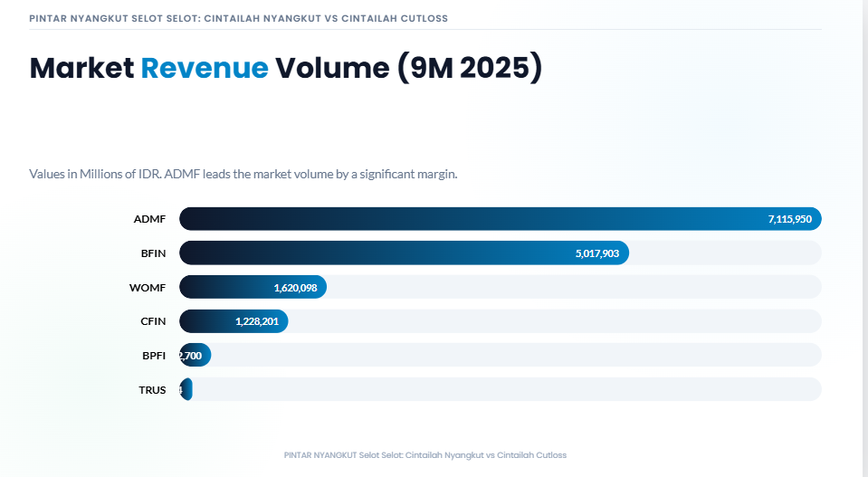This screenshot has height=477, width=868.
Task: Click the ADMF row label
Action: (x=149, y=219)
